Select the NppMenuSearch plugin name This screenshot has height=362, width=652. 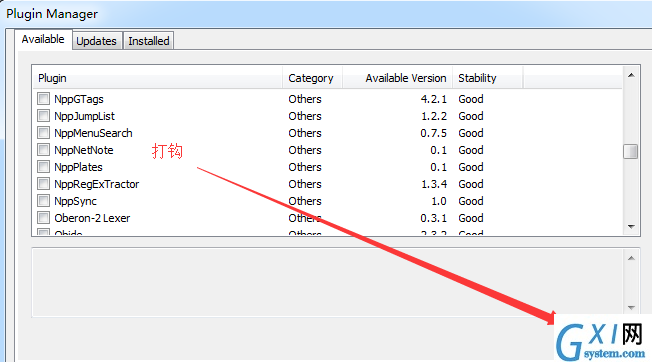pos(93,133)
